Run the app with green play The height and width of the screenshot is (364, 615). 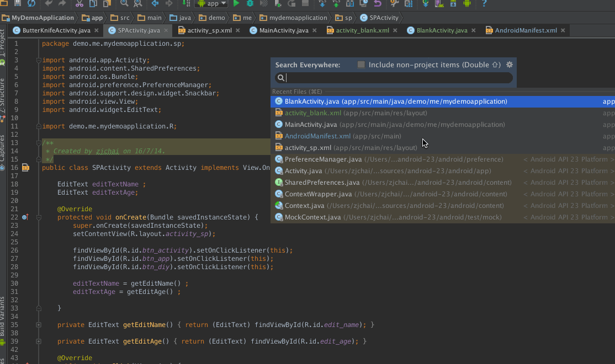click(x=236, y=3)
